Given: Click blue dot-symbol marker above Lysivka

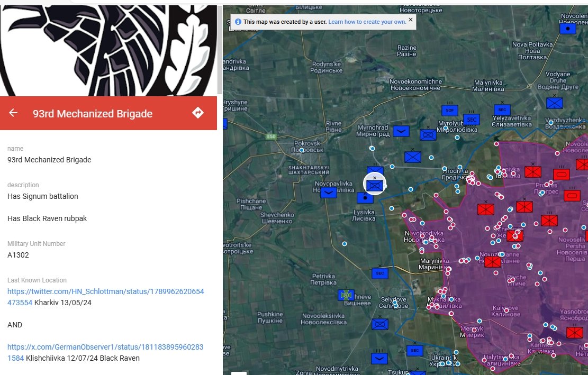Looking at the screenshot, I should click(365, 198).
